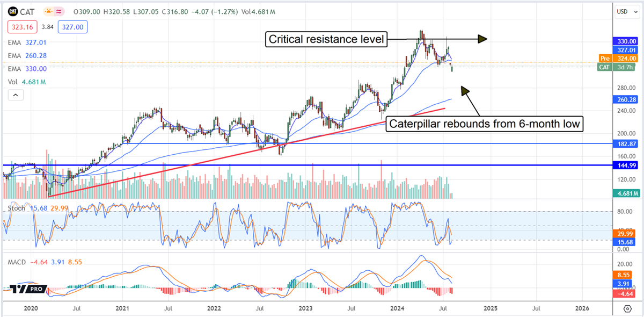
Task: Click the 80.00 Stoch scale value
Action: pyautogui.click(x=626, y=212)
